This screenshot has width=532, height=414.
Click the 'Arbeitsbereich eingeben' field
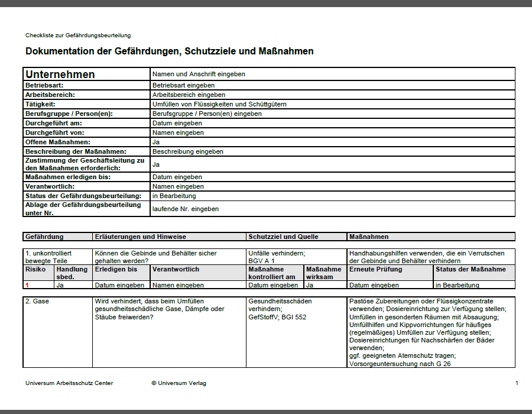[332, 95]
